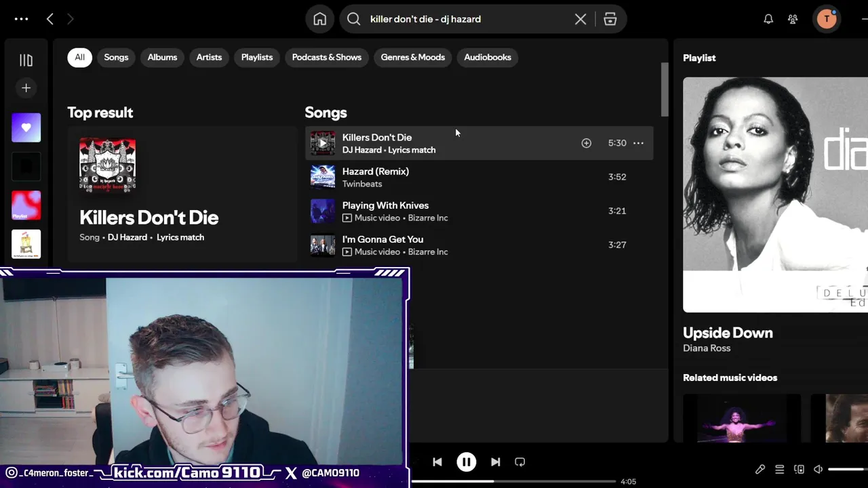This screenshot has width=868, height=488.
Task: Open the user profile avatar
Action: tap(826, 19)
